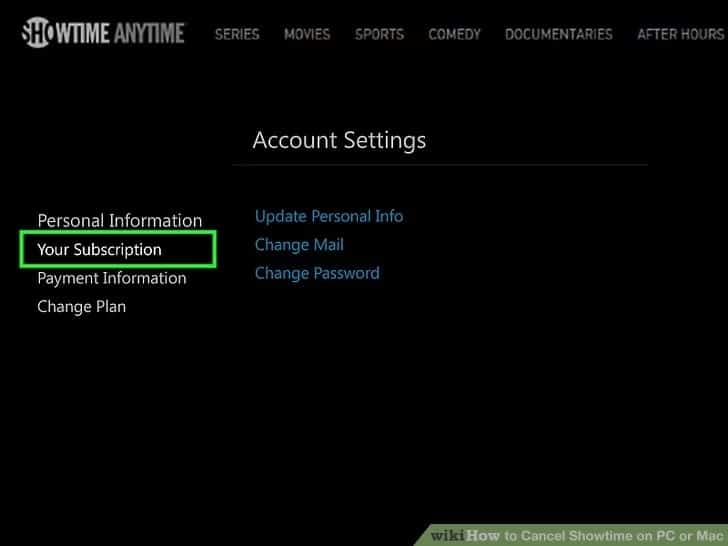
Task: Click the Account Settings heading
Action: tap(339, 140)
